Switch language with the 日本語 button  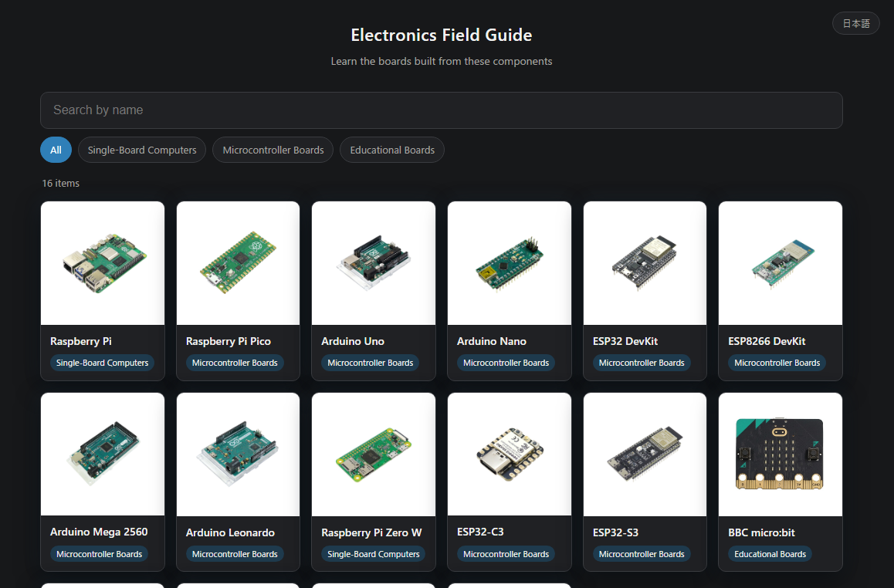tap(856, 23)
